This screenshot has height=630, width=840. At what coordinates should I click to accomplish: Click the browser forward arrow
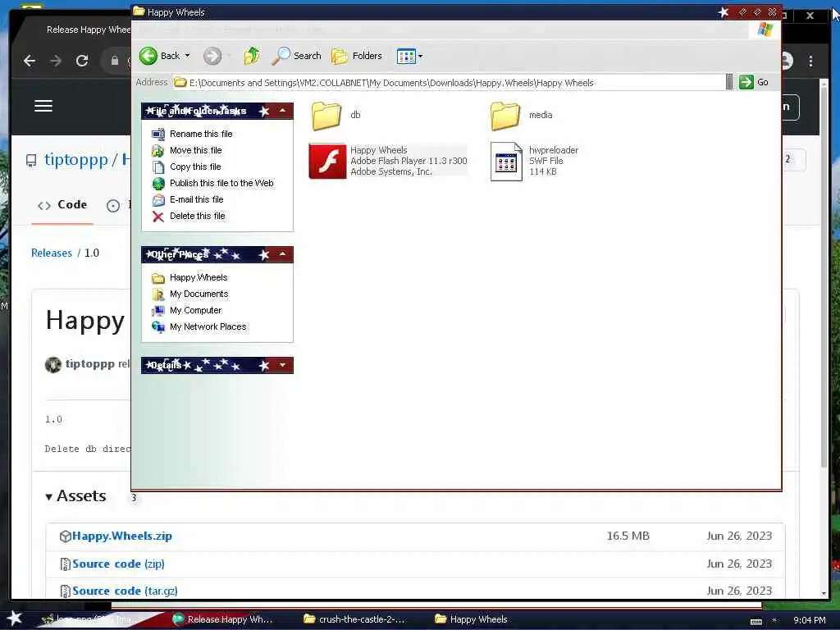tap(56, 61)
